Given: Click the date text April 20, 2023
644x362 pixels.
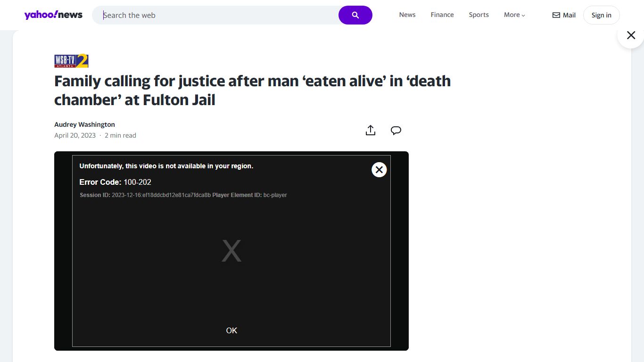Looking at the screenshot, I should point(75,135).
